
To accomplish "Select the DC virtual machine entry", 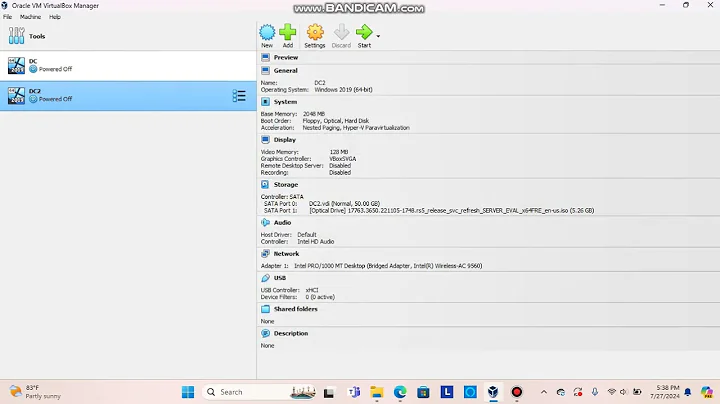I will [128, 65].
